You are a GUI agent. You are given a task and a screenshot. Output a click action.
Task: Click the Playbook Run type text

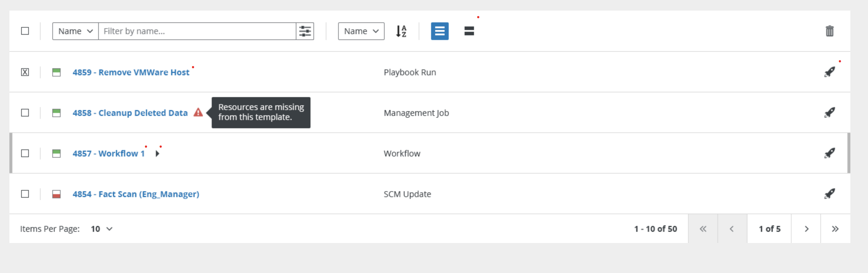(x=410, y=72)
